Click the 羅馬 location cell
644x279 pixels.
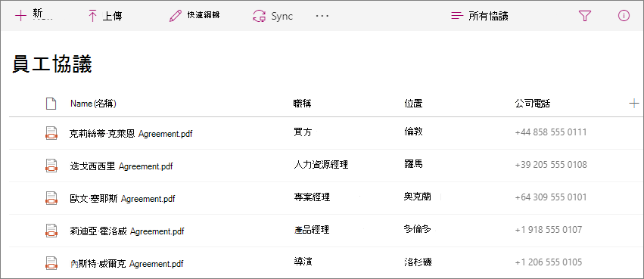[413, 164]
